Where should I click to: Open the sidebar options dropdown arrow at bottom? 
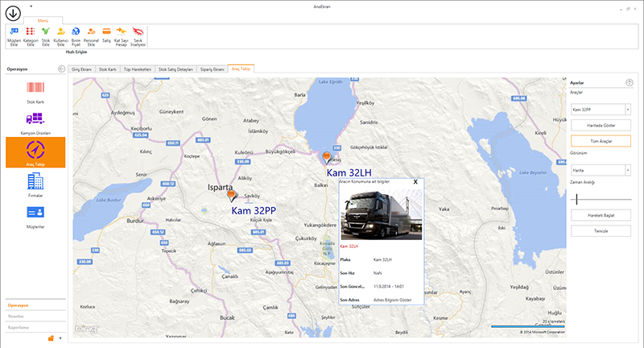[x=60, y=338]
